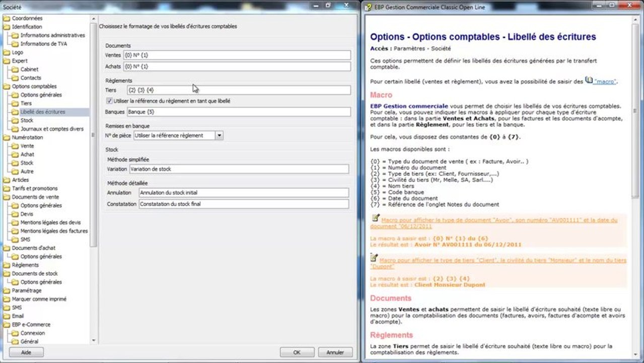This screenshot has height=363, width=644.
Task: Click the Annuler button
Action: tap(335, 352)
